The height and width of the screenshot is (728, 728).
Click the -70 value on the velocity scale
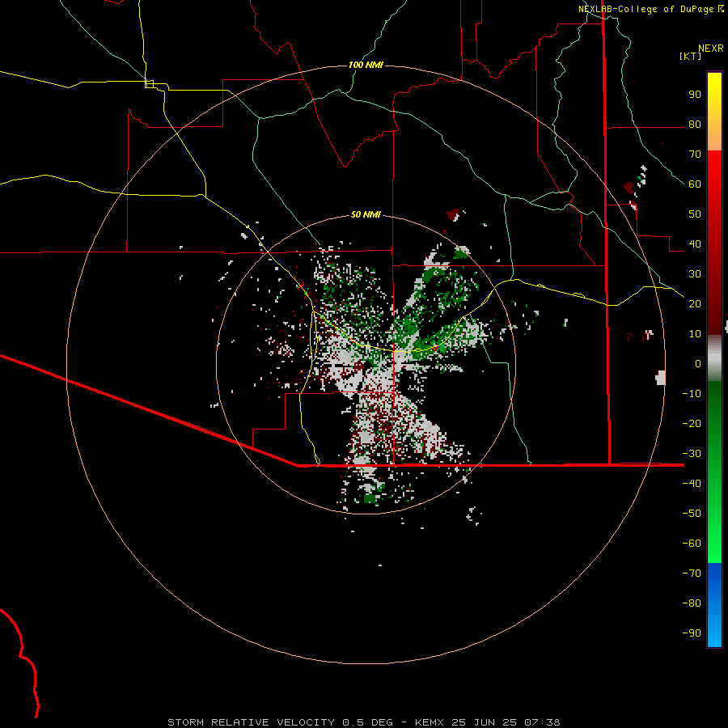(x=692, y=573)
